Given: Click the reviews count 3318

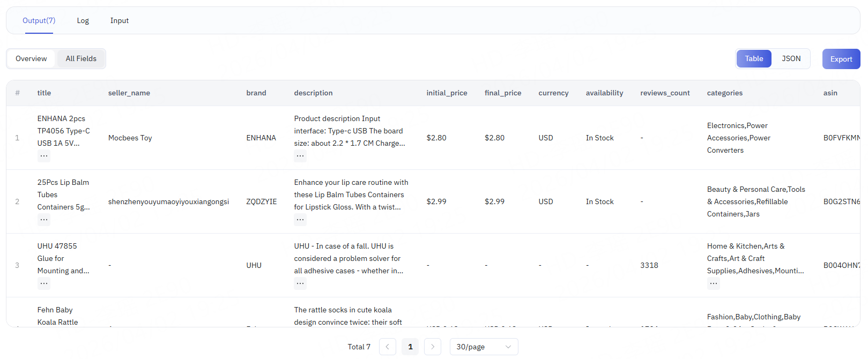Looking at the screenshot, I should [649, 265].
